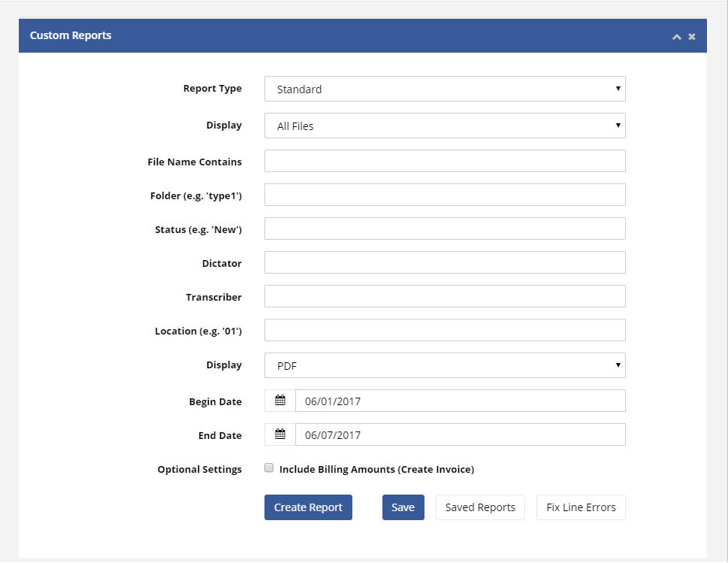Click the Save button

coord(403,507)
